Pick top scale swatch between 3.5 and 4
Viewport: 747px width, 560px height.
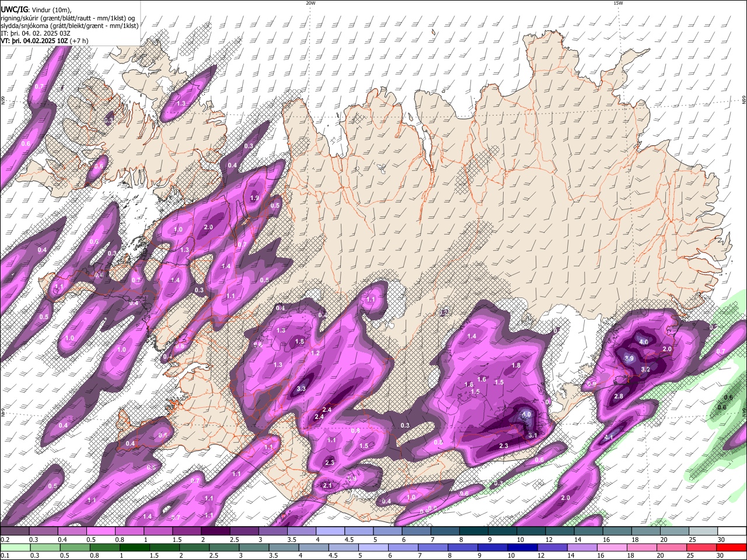point(302,531)
